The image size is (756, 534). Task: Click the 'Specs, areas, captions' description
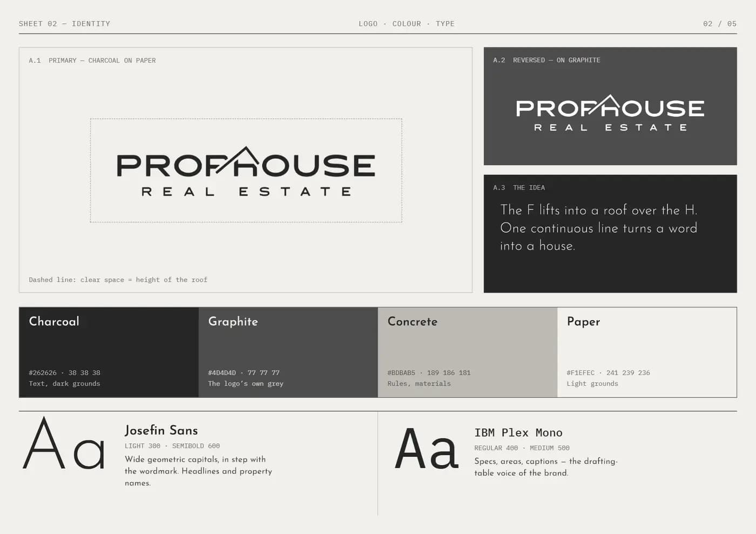tap(546, 467)
